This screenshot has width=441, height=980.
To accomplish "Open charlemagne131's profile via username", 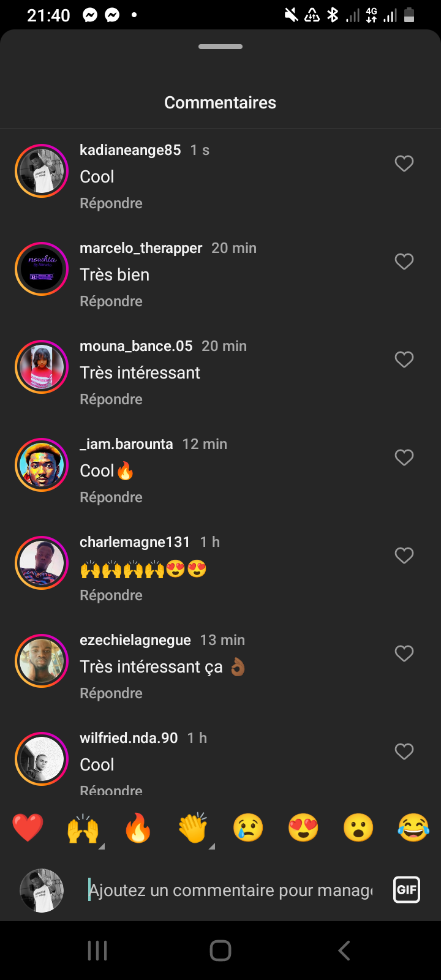I will click(x=135, y=542).
